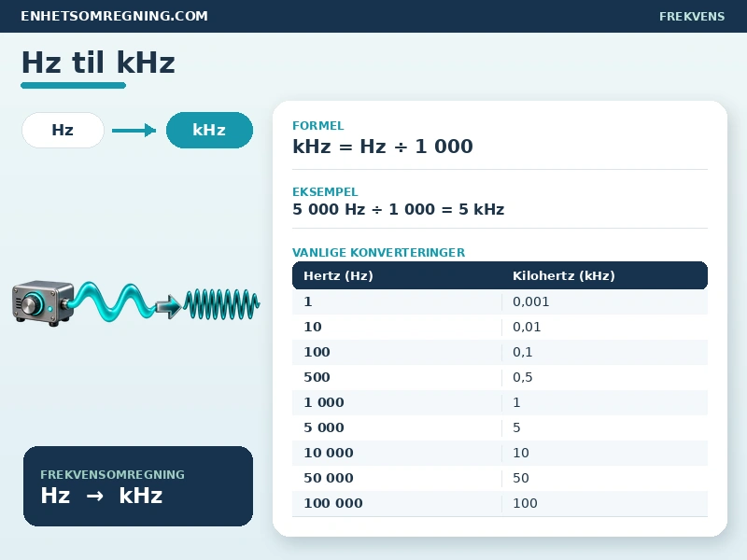Click the Frekvensomregning Hz → kHz banner

138,486
